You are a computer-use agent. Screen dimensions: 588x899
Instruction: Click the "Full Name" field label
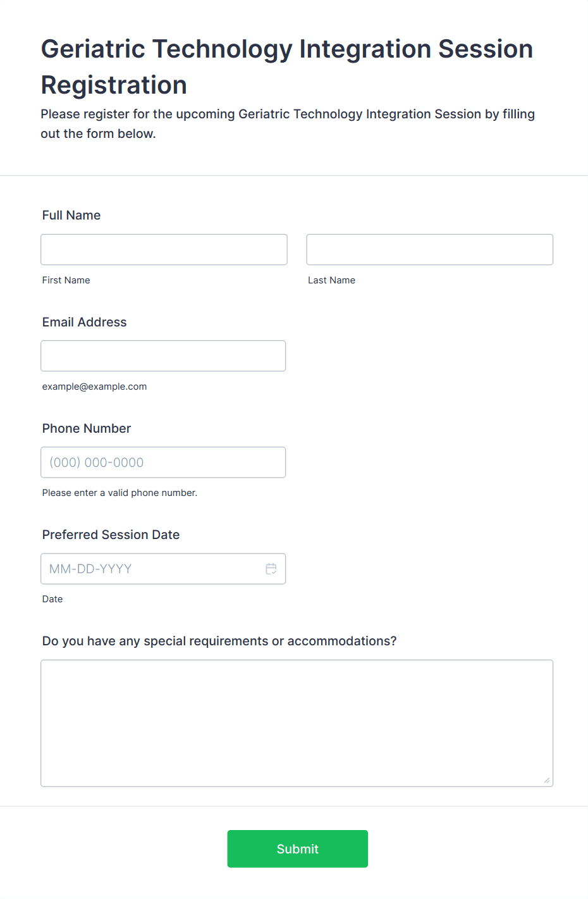click(71, 215)
